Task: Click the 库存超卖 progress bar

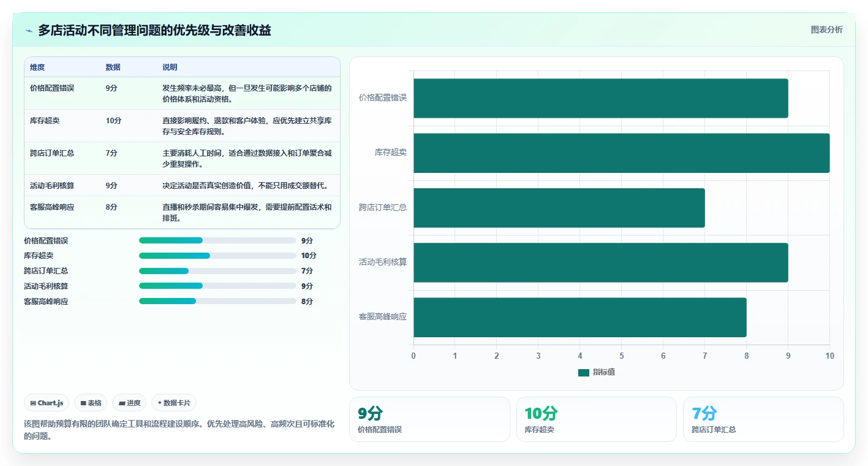Action: coord(217,256)
